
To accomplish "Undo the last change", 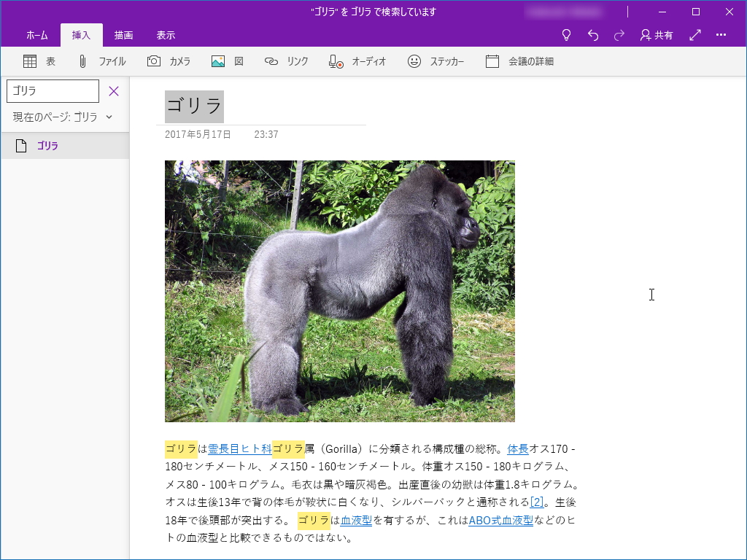I will click(x=593, y=34).
